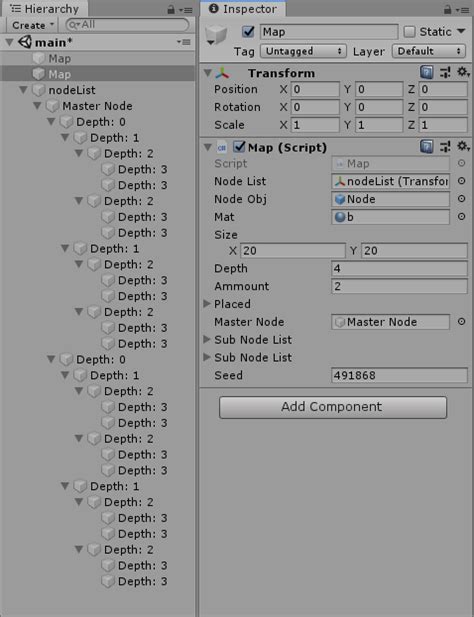Disable the Map (Script) component checkbox
474x617 pixels.
[x=239, y=147]
